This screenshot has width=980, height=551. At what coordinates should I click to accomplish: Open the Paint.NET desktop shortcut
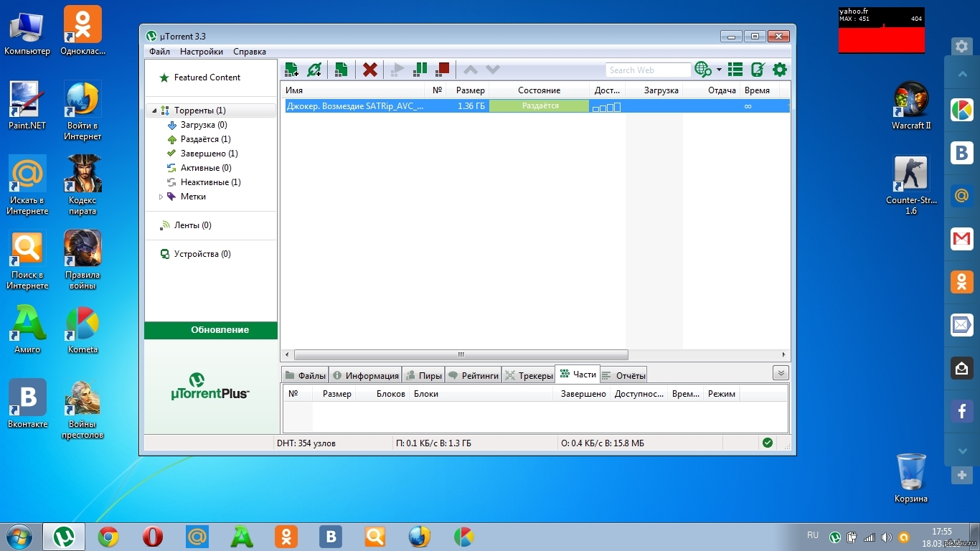coord(27,106)
